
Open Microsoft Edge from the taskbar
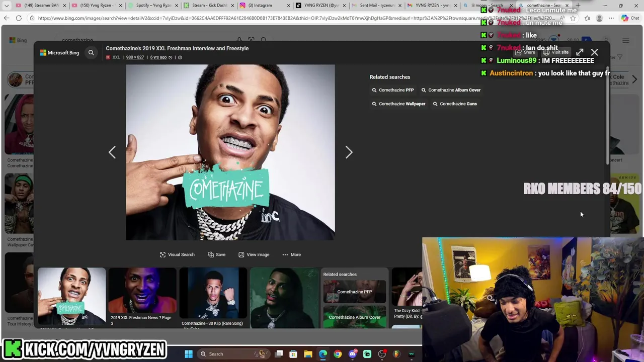pos(323,354)
